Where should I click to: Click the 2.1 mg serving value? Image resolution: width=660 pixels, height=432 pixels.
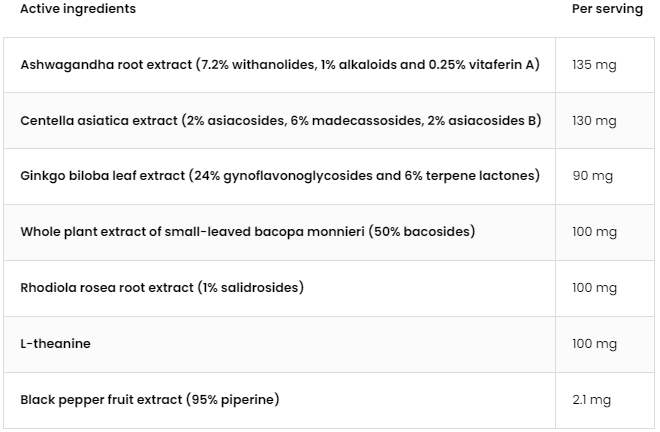[591, 400]
